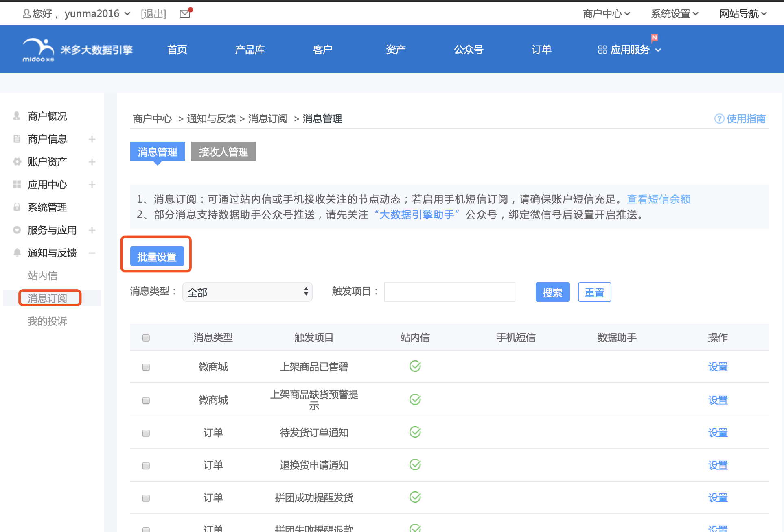Open 站内信 in the sidebar
Image resolution: width=784 pixels, height=532 pixels.
(x=42, y=276)
